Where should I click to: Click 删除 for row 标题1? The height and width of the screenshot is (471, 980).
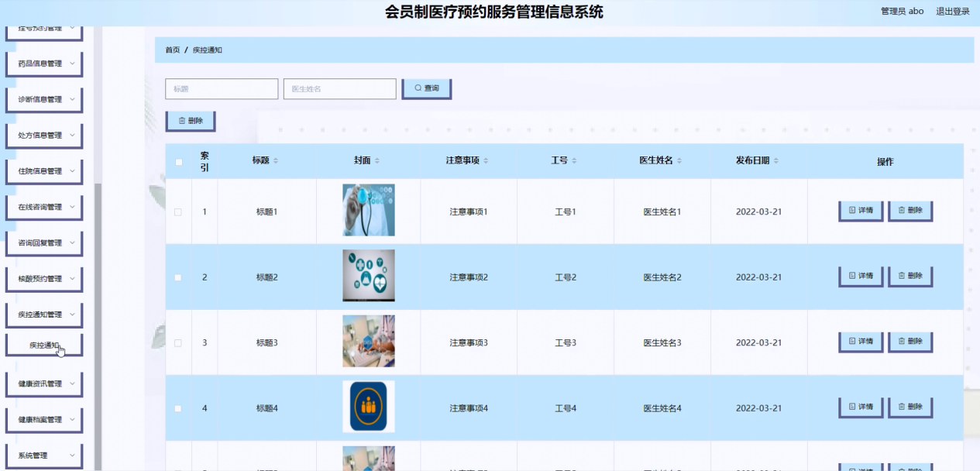pos(910,211)
